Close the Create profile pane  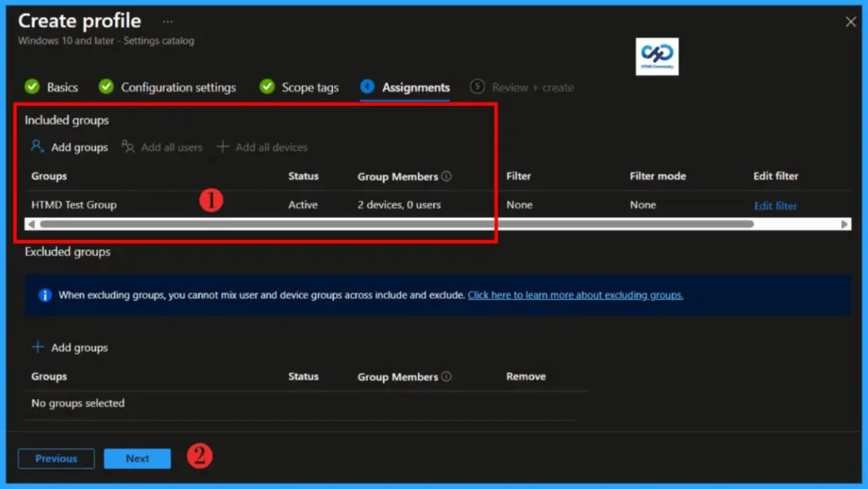click(850, 22)
